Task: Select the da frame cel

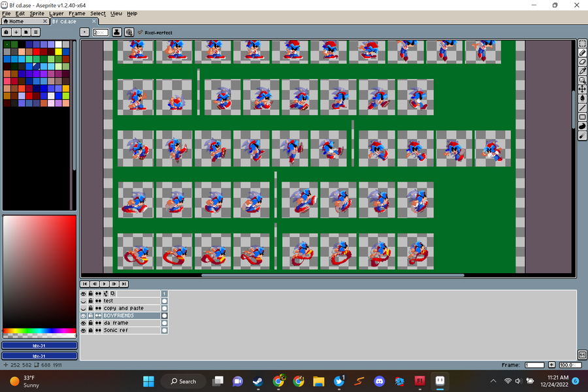Action: pos(164,323)
